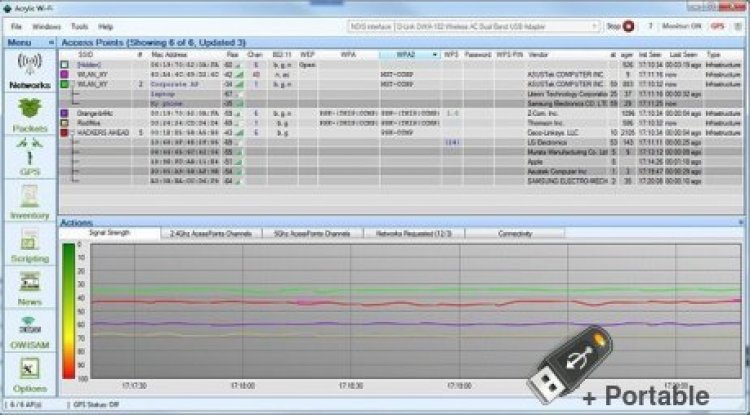This screenshot has width=750, height=415.
Task: Collapse the Corporate AP WLAN_XY clients tree
Action: [x=73, y=84]
